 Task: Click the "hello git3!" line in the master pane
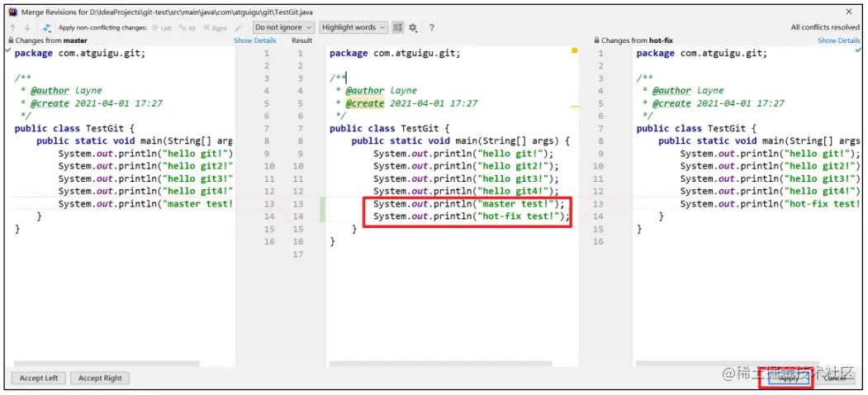145,178
